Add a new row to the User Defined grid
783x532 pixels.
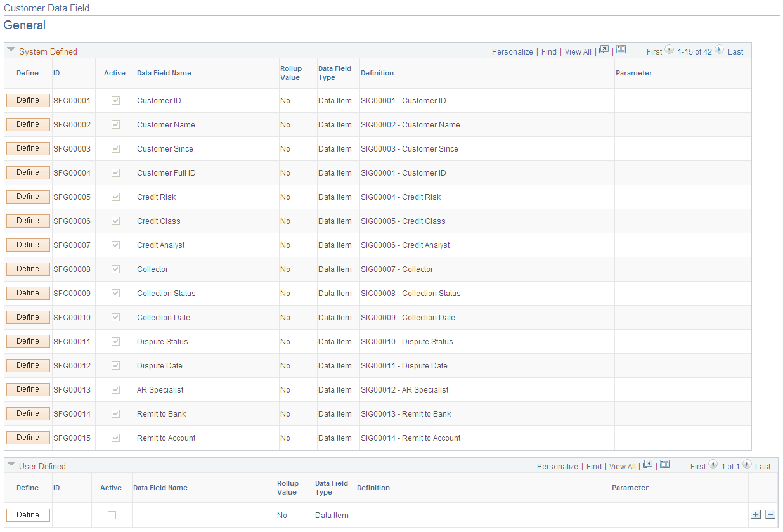(755, 514)
